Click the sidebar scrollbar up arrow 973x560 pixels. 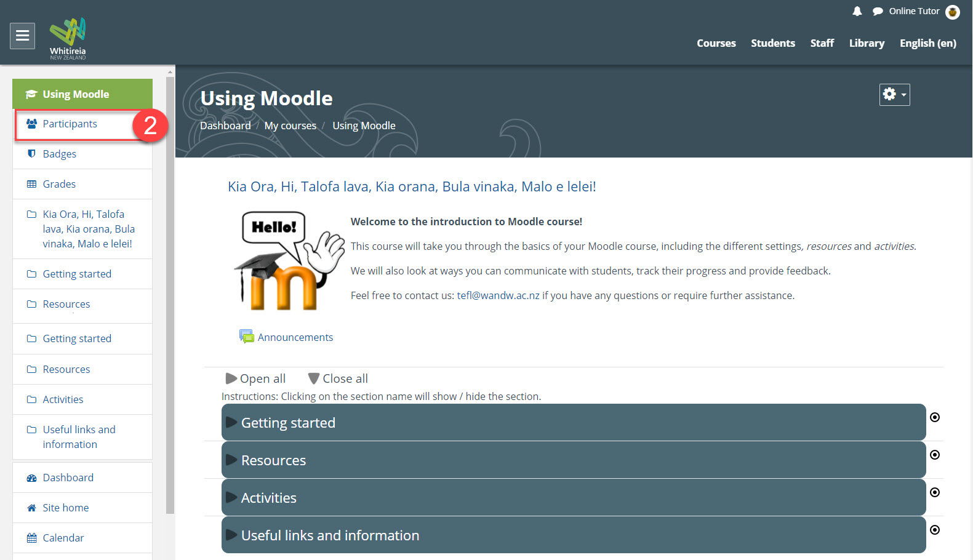pos(170,72)
